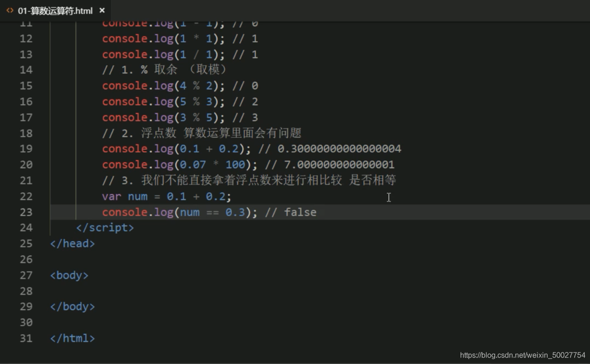Click line number 25 in the gutter

coord(26,243)
